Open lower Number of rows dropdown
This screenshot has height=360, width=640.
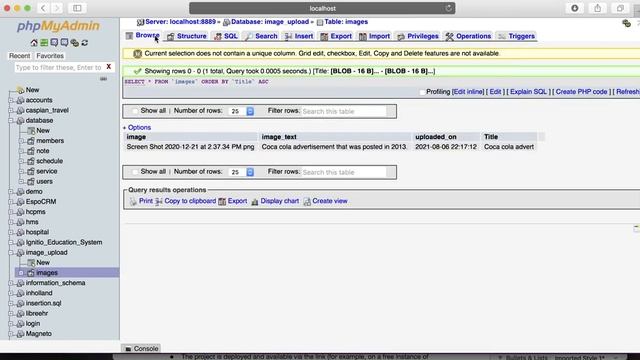pos(241,172)
